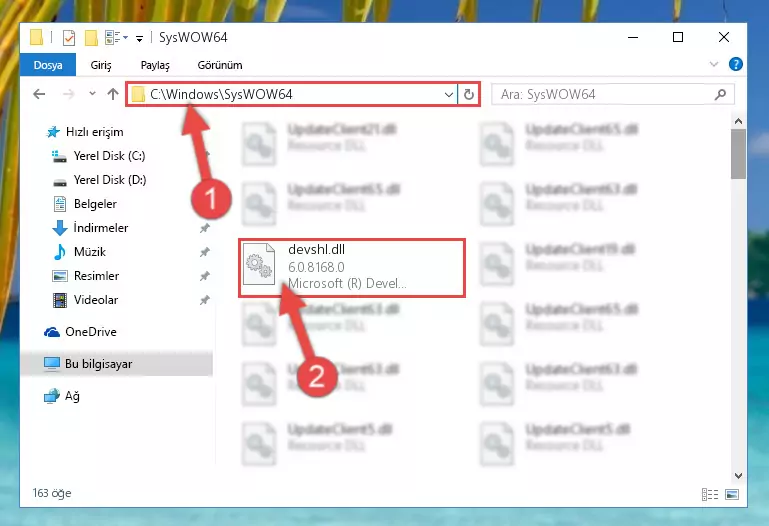Click the scrollbar down arrow
769x526 pixels.
[738, 476]
